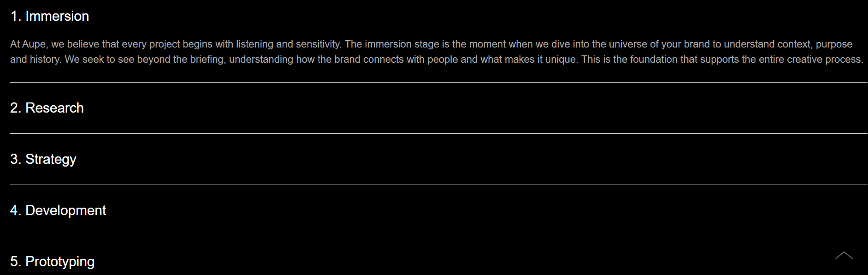The height and width of the screenshot is (275, 868).
Task: Expand the "4. Development" section
Action: pos(58,210)
